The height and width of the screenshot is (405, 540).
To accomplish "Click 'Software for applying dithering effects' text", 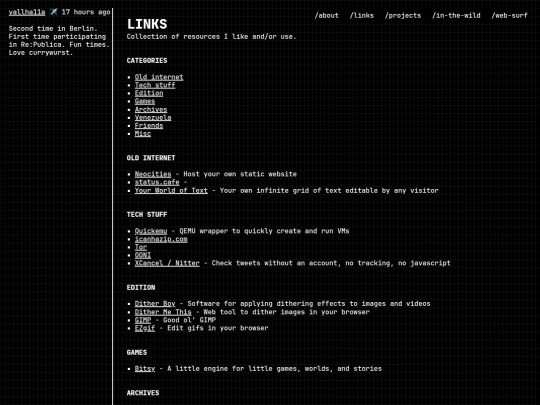I will (x=309, y=304).
